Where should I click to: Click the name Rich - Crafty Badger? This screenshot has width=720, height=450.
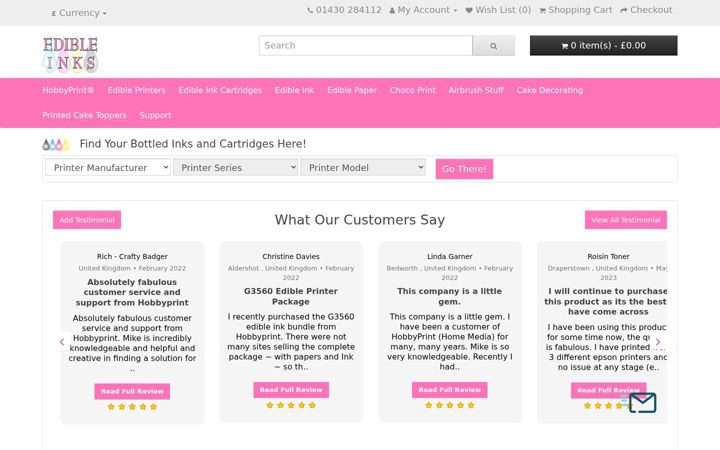click(x=132, y=257)
